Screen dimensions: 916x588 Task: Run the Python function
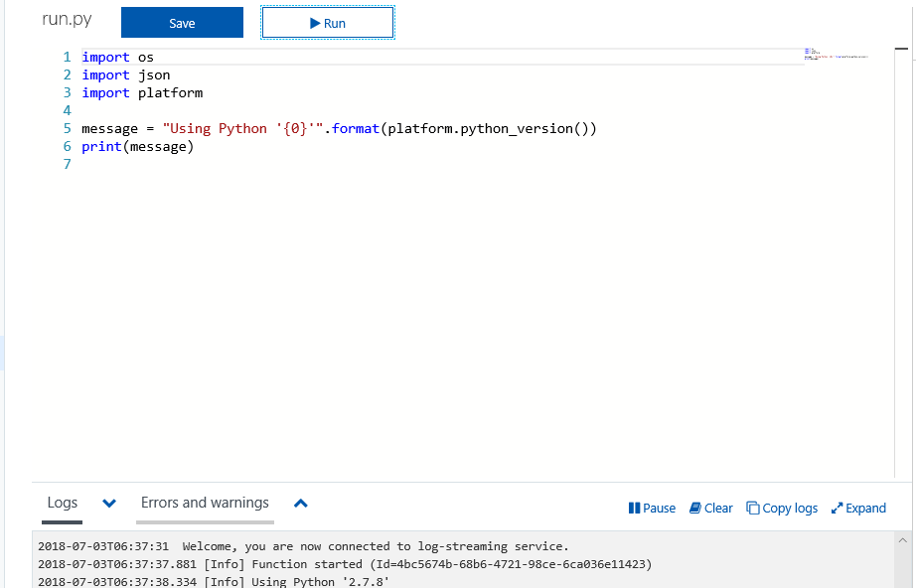pos(327,23)
